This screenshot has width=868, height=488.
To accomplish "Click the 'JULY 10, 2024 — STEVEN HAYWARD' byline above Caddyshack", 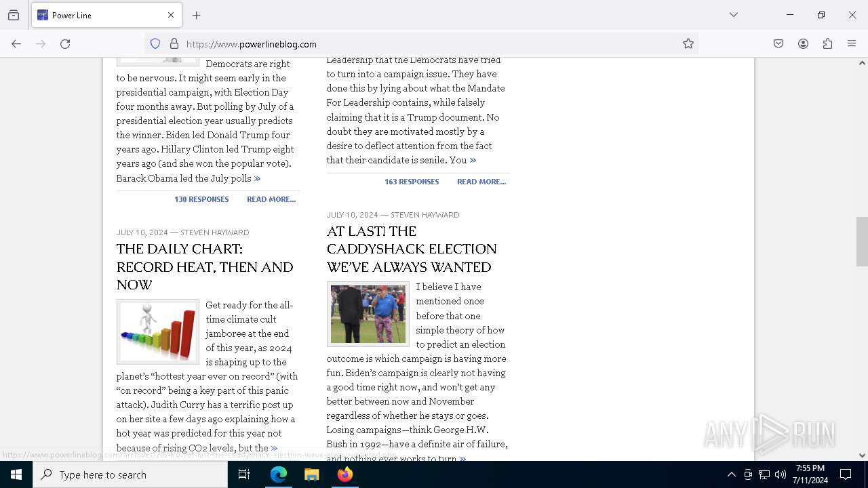I will pos(393,215).
